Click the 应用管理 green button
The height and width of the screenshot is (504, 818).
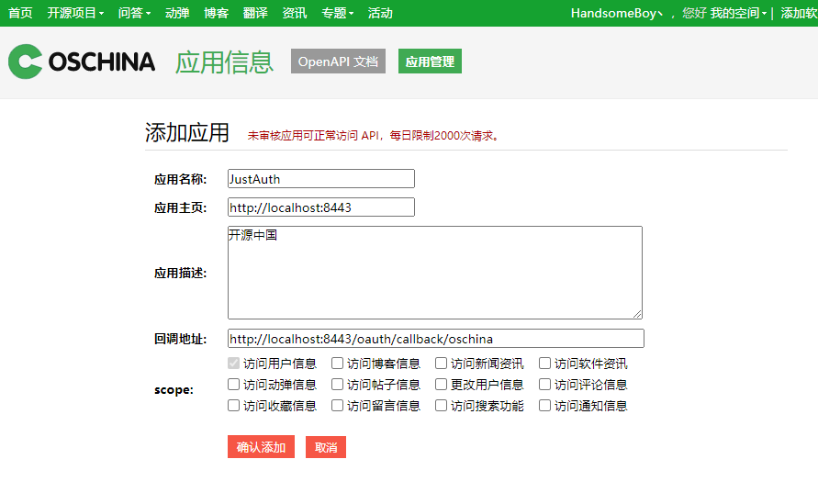click(430, 62)
